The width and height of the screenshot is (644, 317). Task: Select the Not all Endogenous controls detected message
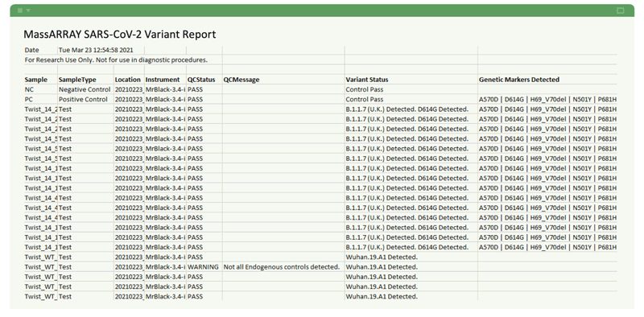(x=282, y=267)
